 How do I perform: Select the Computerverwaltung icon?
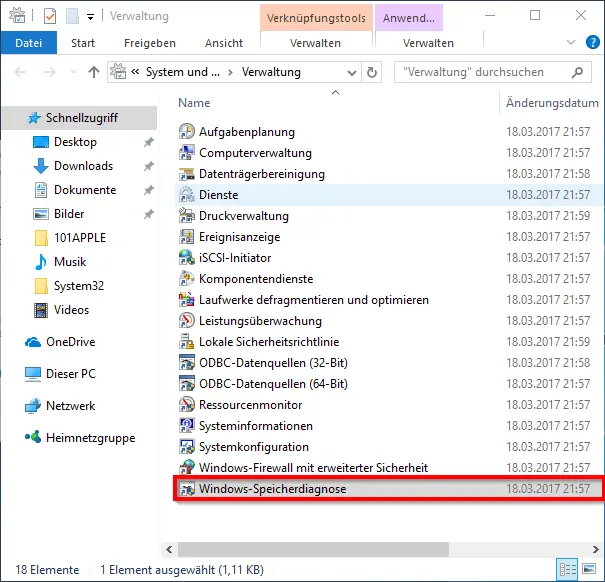[x=187, y=153]
